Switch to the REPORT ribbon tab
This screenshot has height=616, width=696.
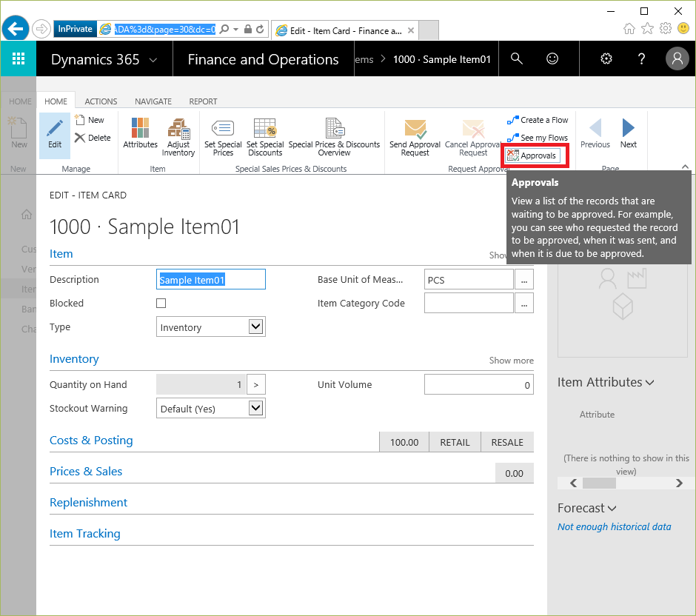click(203, 101)
